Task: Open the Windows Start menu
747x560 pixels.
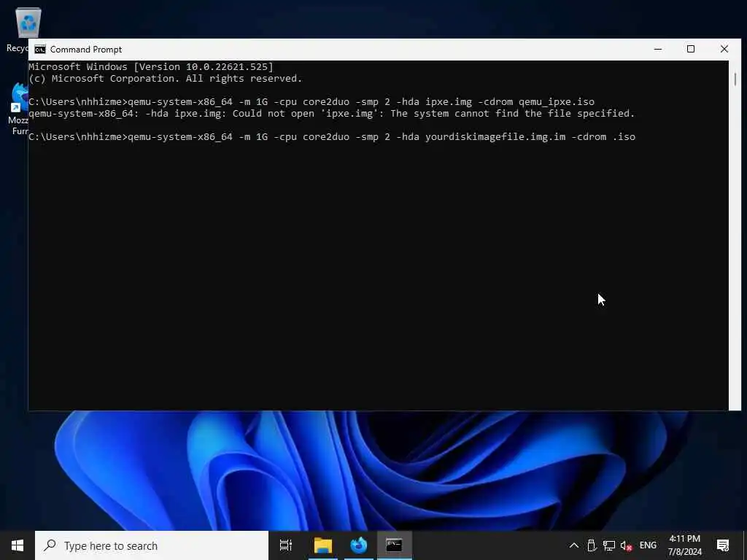Action: 18,545
